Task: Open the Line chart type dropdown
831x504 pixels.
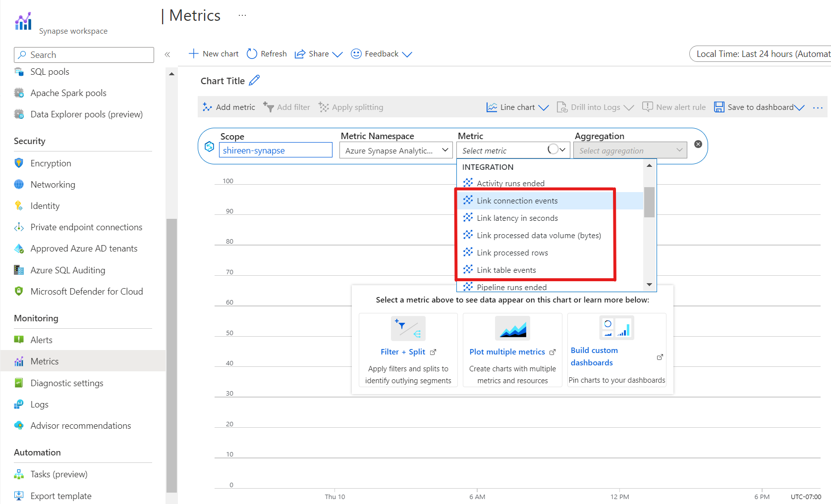Action: pyautogui.click(x=517, y=107)
